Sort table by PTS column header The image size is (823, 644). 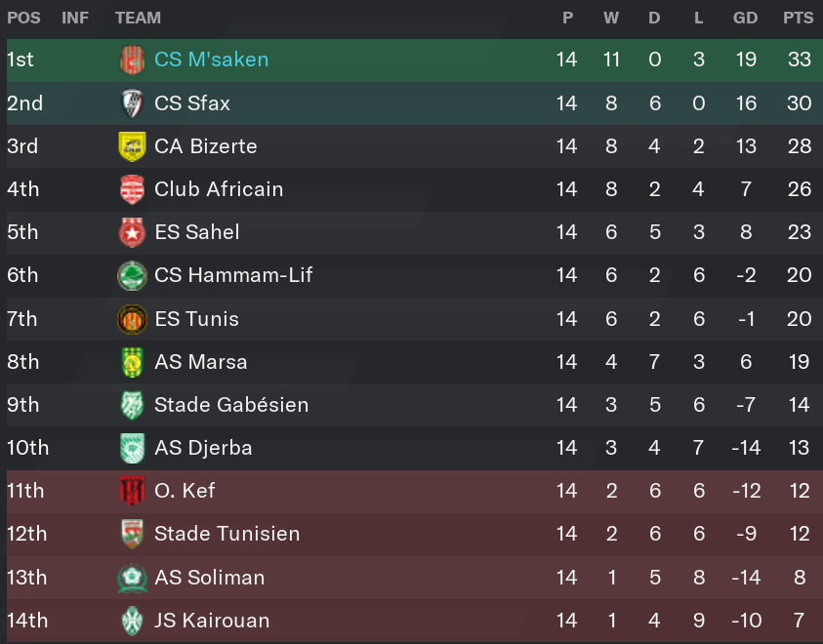pos(799,18)
